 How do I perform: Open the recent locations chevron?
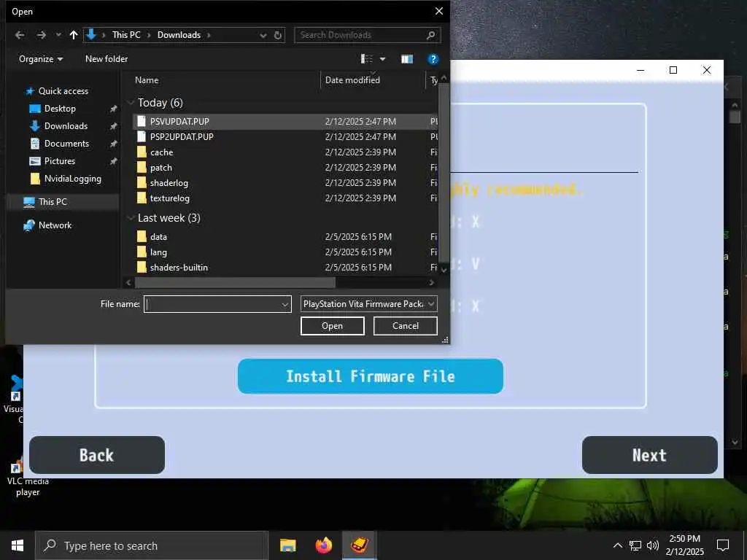[58, 35]
